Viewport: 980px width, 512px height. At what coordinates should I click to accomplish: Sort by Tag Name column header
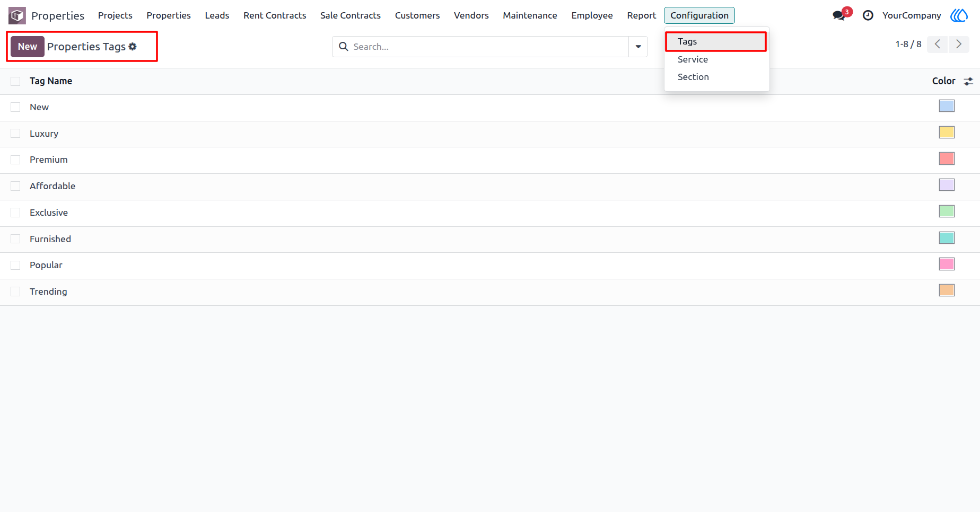pyautogui.click(x=51, y=81)
